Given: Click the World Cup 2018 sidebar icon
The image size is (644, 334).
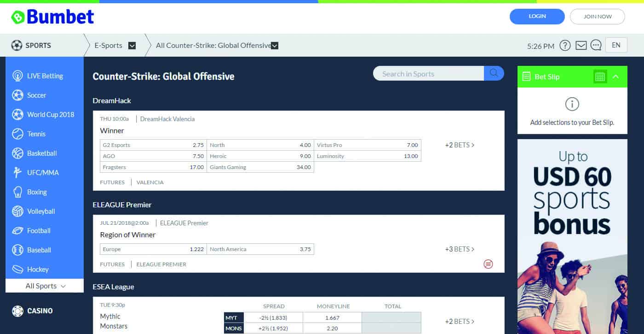Looking at the screenshot, I should click(17, 115).
